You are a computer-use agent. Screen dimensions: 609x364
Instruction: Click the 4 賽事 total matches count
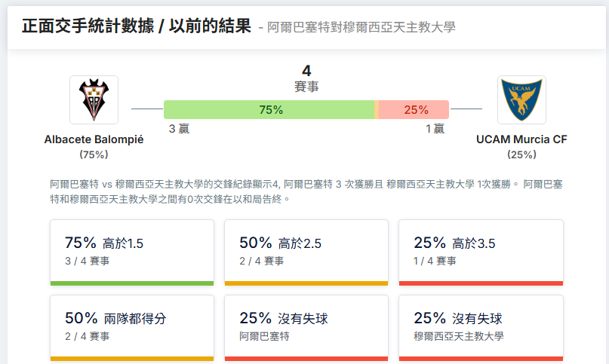tap(306, 78)
